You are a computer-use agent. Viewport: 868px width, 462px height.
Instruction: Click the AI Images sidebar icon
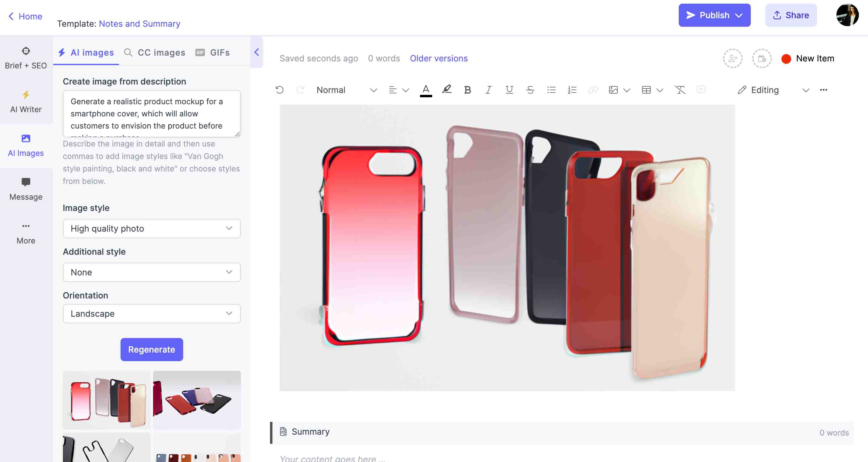click(x=26, y=146)
